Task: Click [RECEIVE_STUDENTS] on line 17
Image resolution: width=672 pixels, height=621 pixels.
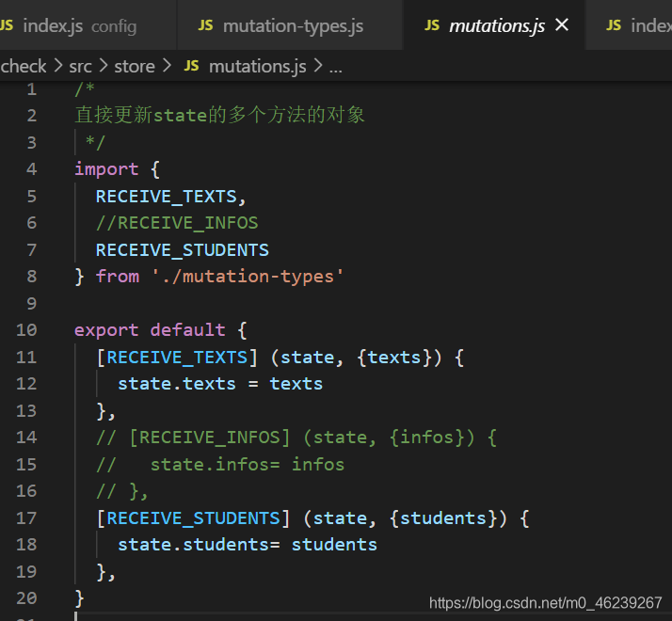Action: [193, 518]
